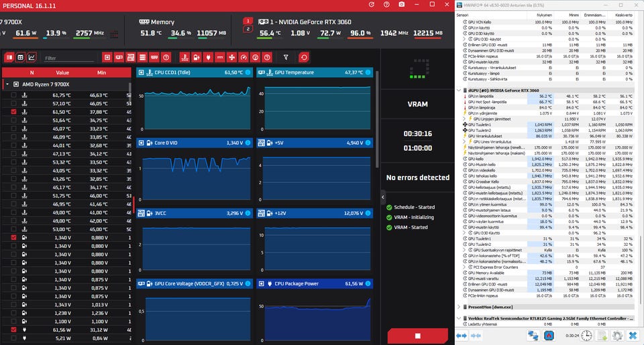
Task: Sort by the Min column header
Action: (101, 72)
